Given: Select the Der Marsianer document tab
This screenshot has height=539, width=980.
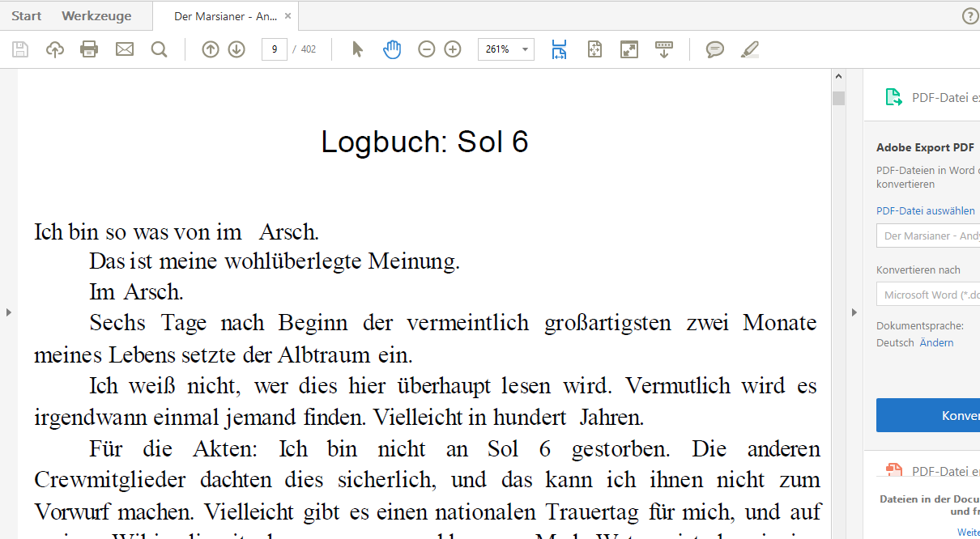Looking at the screenshot, I should tap(225, 15).
